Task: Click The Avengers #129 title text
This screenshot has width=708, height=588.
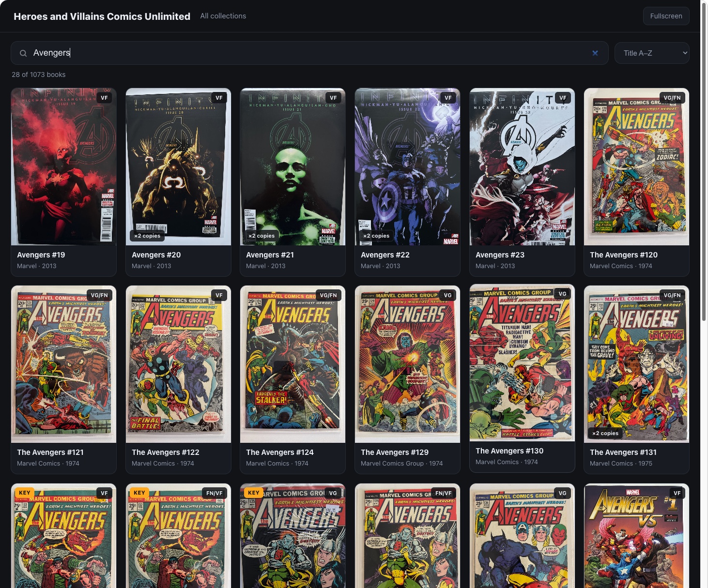Action: 395,452
